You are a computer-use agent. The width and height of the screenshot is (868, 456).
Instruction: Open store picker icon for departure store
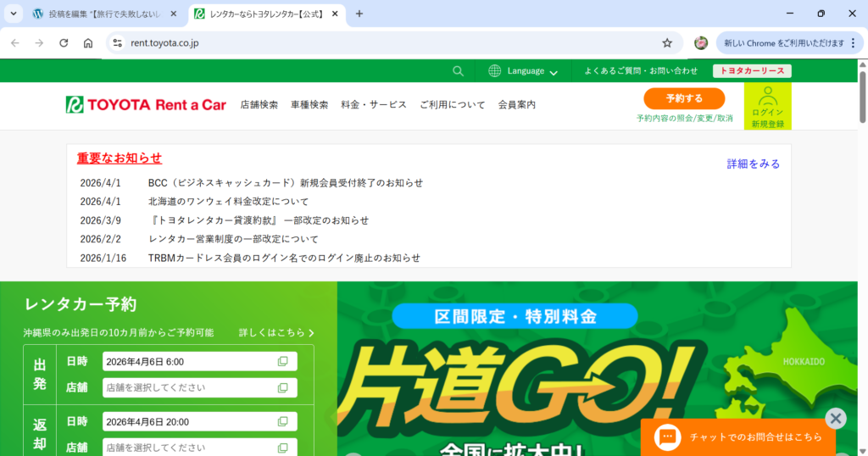283,388
